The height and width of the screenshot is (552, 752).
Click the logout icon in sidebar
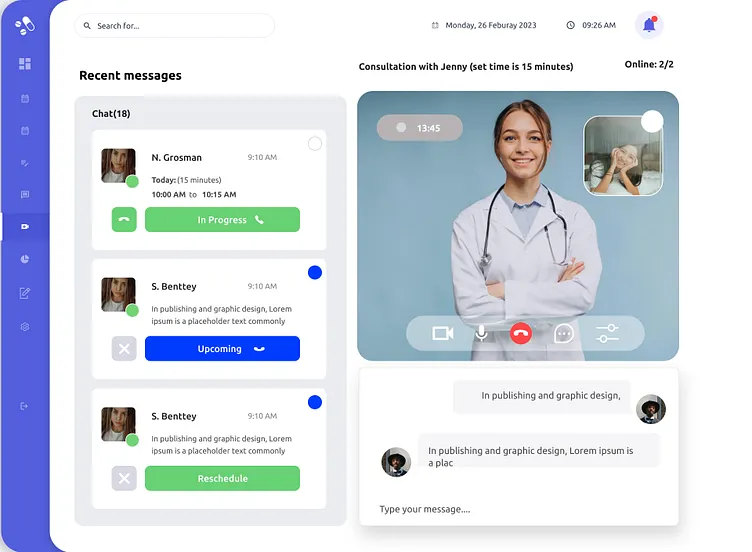click(x=24, y=406)
